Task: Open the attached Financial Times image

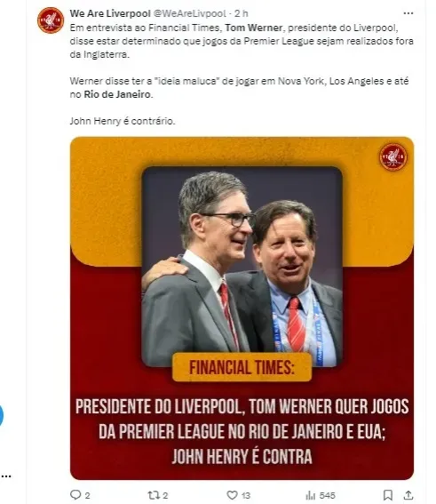Action: [242, 308]
